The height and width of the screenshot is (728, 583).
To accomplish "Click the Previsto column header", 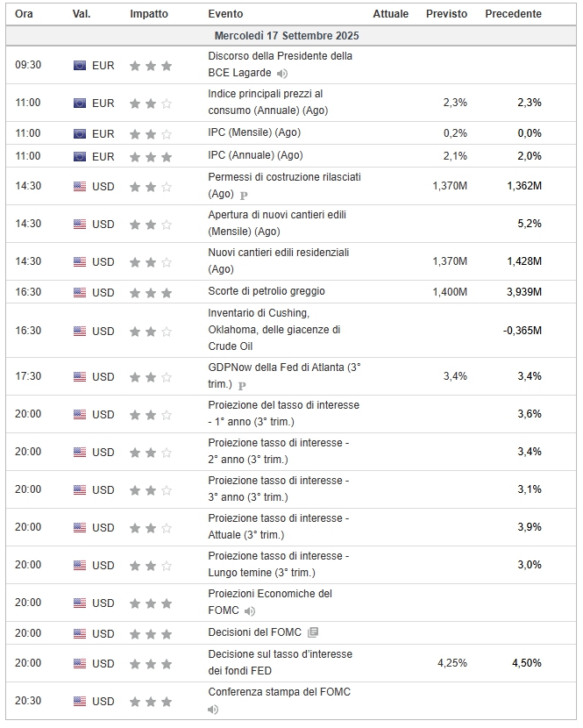I will (446, 14).
